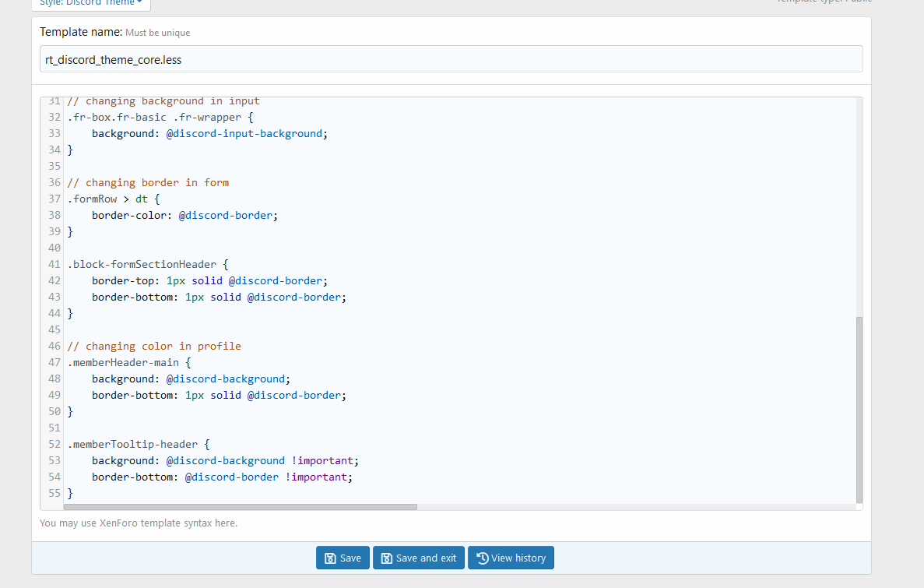The width and height of the screenshot is (924, 588).
Task: Click the .block-formSectionHeader selector line
Action: (147, 265)
